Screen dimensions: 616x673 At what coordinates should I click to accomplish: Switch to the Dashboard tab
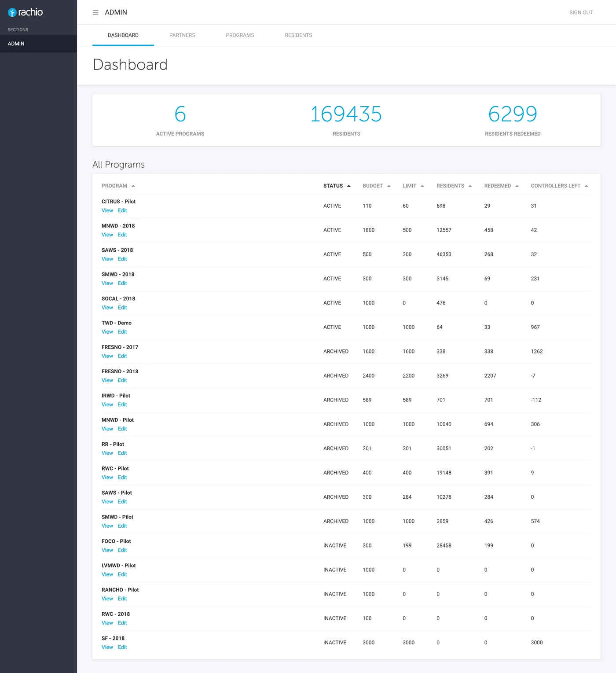coord(123,35)
